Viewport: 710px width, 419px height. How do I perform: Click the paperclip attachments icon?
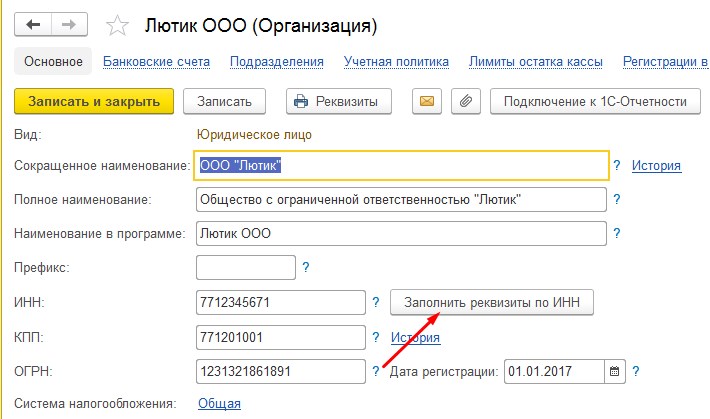(x=464, y=101)
